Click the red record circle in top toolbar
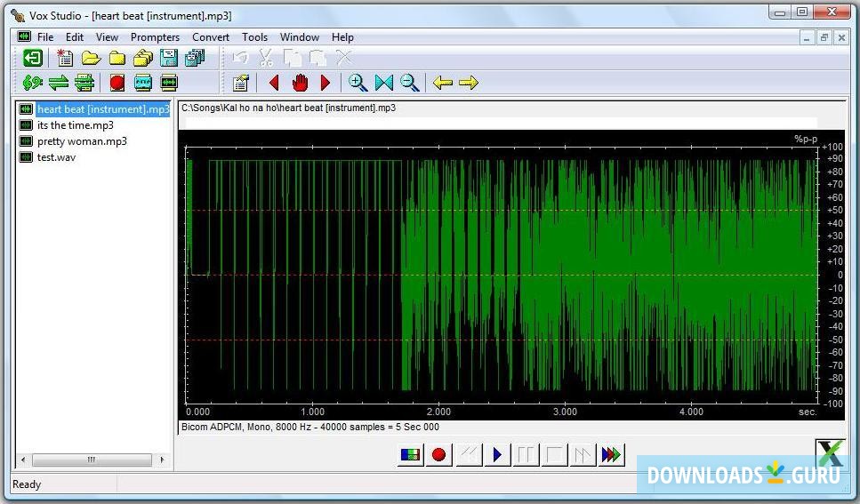860x504 pixels. [117, 83]
